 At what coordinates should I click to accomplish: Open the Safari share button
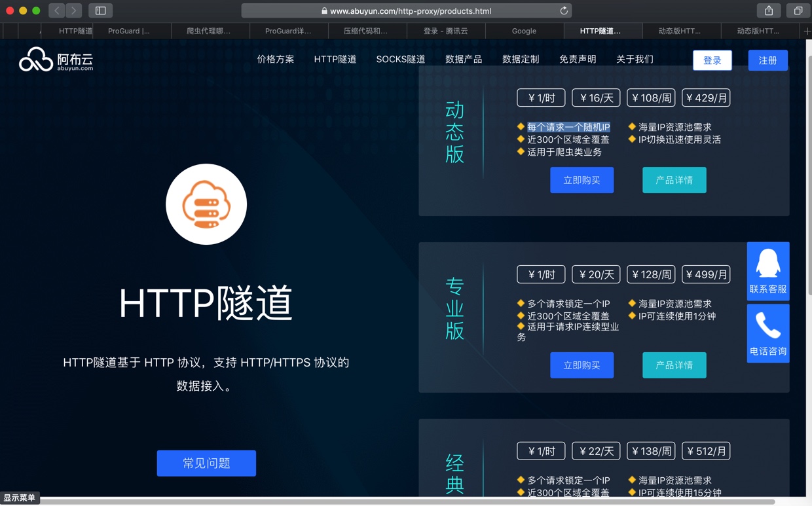769,10
